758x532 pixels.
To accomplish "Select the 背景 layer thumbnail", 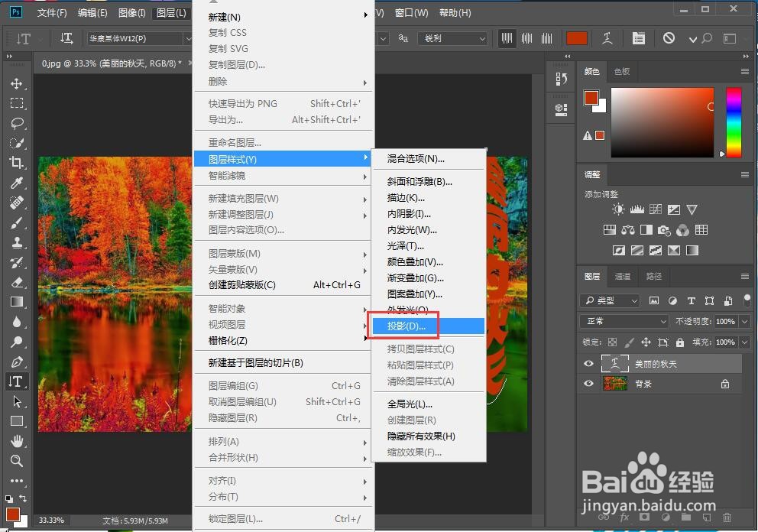I will pos(615,383).
